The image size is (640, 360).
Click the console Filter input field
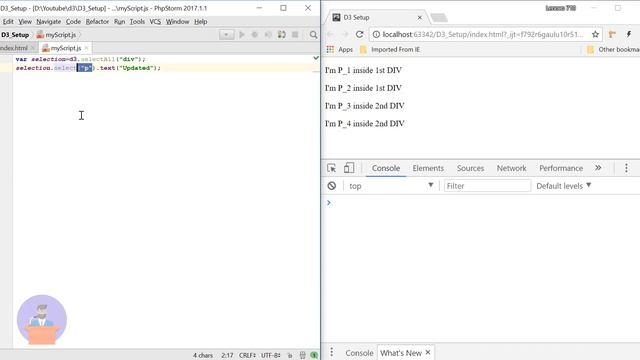coord(487,186)
